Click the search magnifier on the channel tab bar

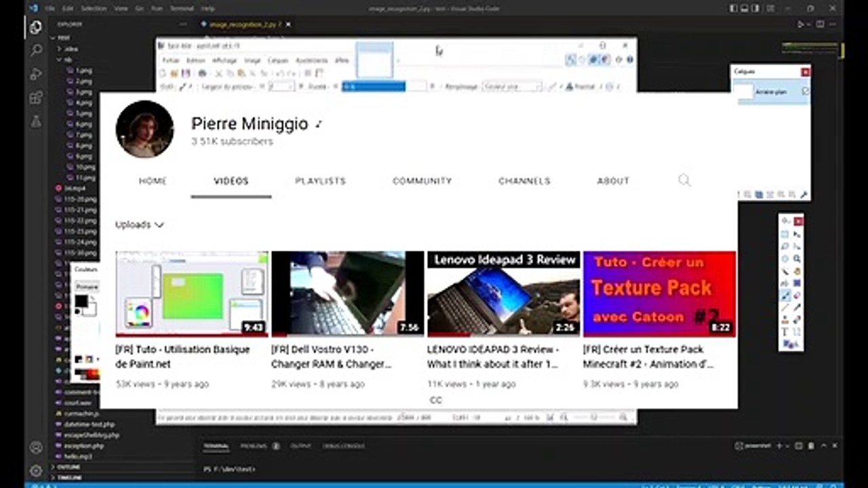click(684, 180)
